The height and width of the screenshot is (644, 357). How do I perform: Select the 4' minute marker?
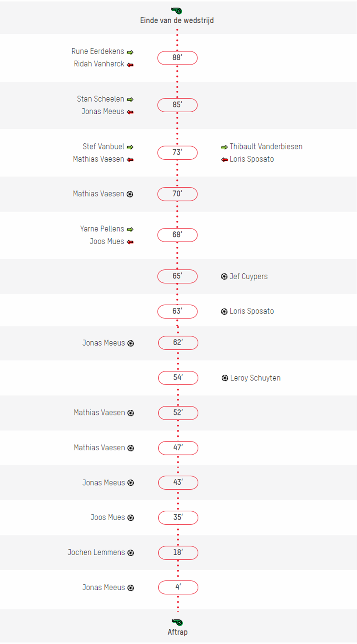click(178, 587)
